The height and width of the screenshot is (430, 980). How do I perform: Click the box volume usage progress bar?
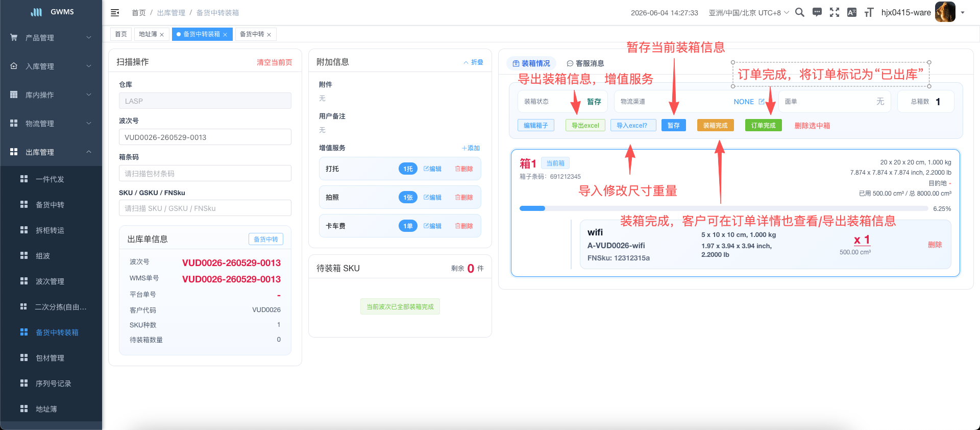point(724,208)
